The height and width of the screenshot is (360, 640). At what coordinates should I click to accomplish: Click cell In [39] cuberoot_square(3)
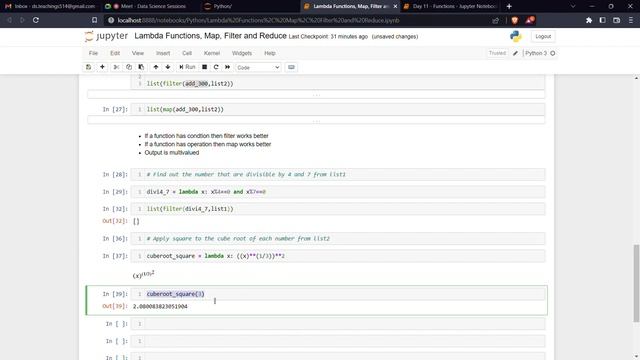pos(338,294)
